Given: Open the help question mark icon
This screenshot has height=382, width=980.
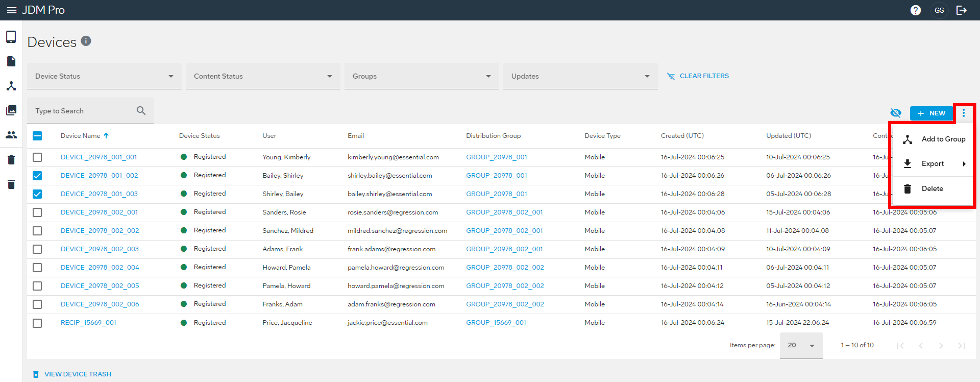Looking at the screenshot, I should point(915,10).
